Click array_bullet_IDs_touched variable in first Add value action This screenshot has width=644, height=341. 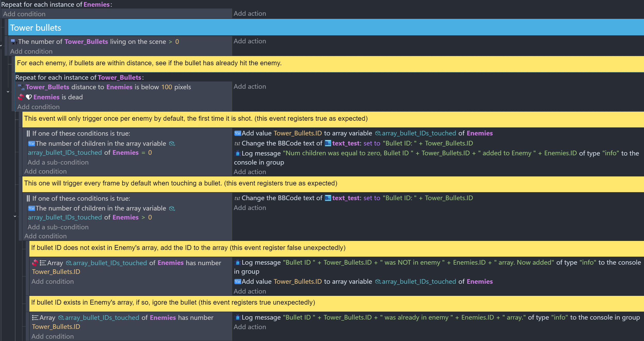pos(419,133)
